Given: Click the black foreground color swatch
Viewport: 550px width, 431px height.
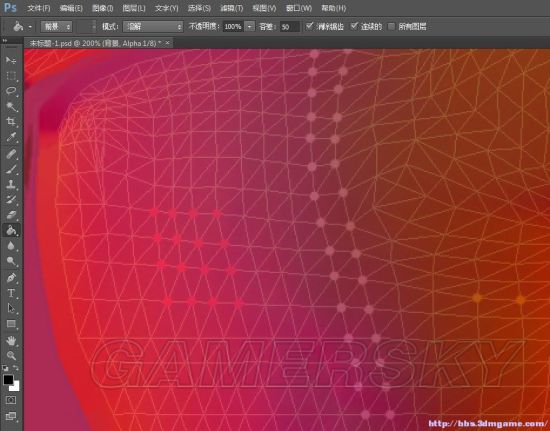Looking at the screenshot, I should point(8,379).
